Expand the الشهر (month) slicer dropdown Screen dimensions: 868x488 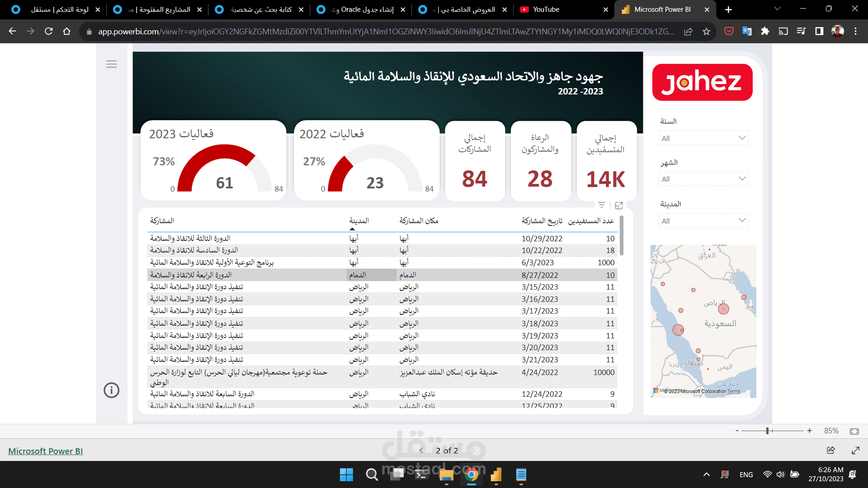pos(742,178)
